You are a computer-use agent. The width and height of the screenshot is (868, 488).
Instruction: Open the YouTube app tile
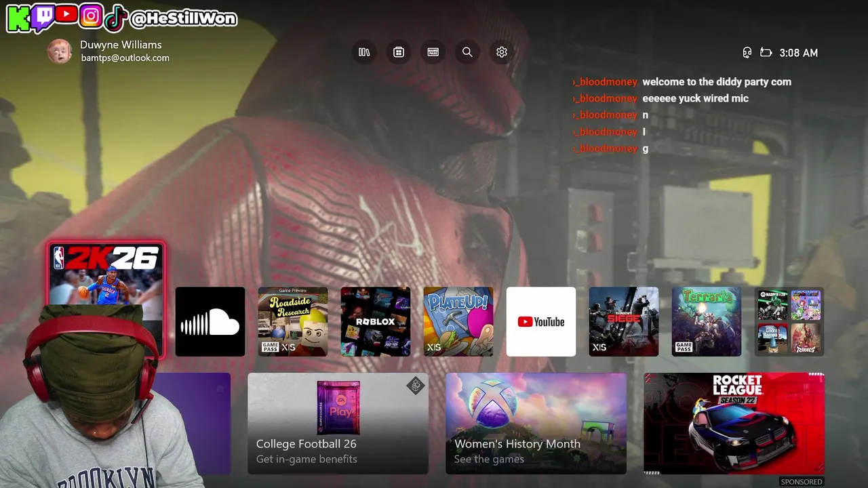tap(541, 321)
